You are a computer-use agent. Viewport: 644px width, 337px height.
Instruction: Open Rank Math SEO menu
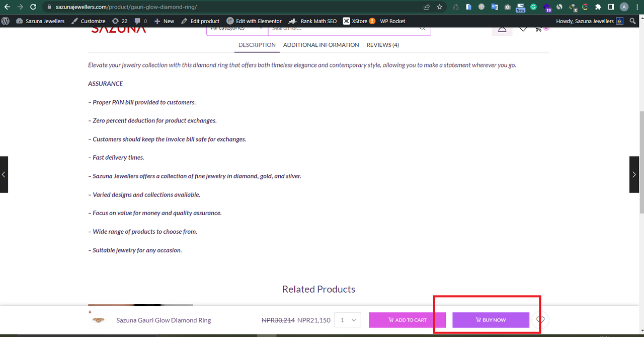coord(312,21)
